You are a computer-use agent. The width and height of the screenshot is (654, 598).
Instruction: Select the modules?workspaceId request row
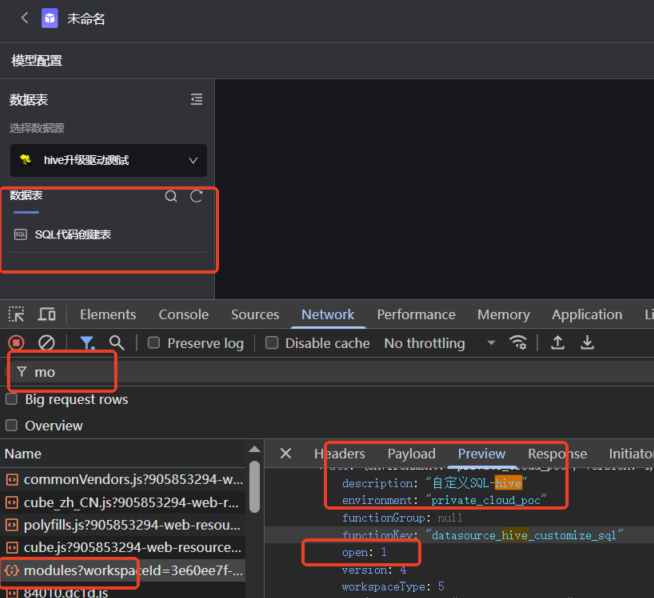coord(123,570)
